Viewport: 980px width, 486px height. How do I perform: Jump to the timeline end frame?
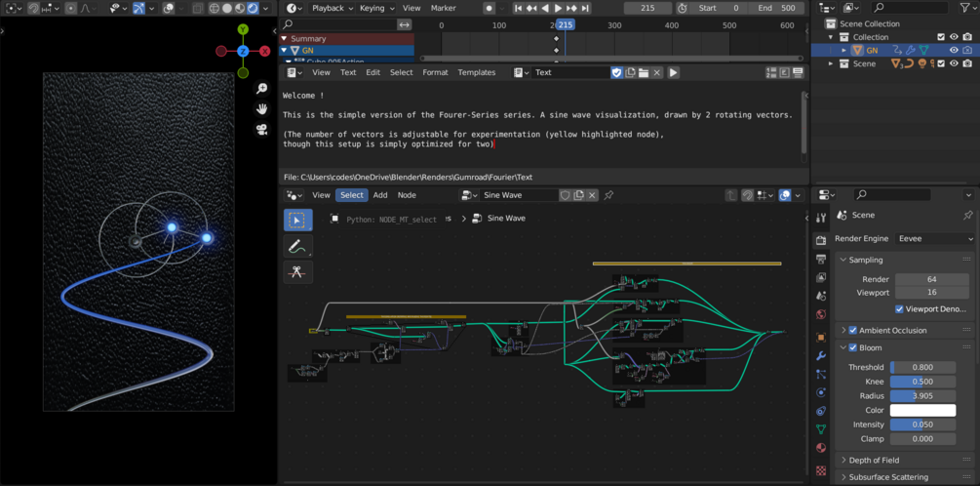[585, 8]
